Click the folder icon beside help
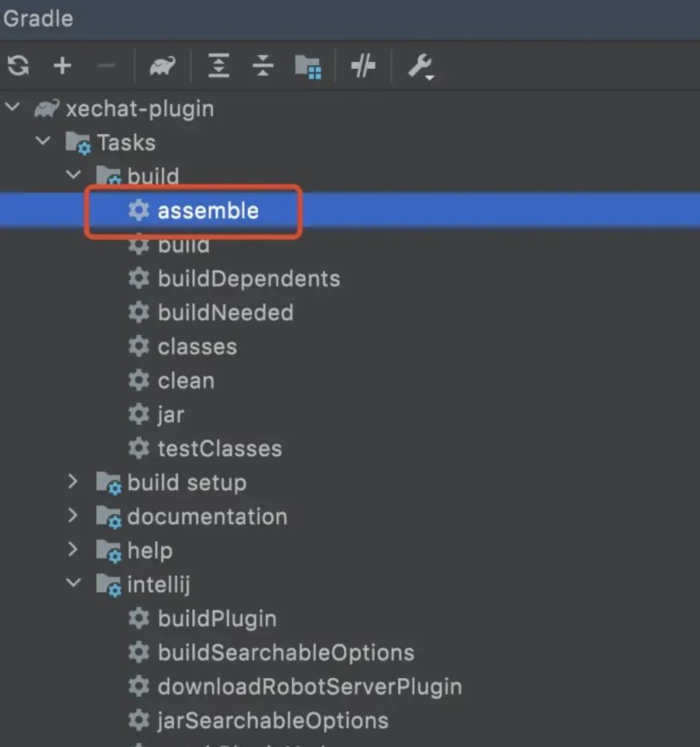Screen dimensions: 700x747 click(108, 551)
